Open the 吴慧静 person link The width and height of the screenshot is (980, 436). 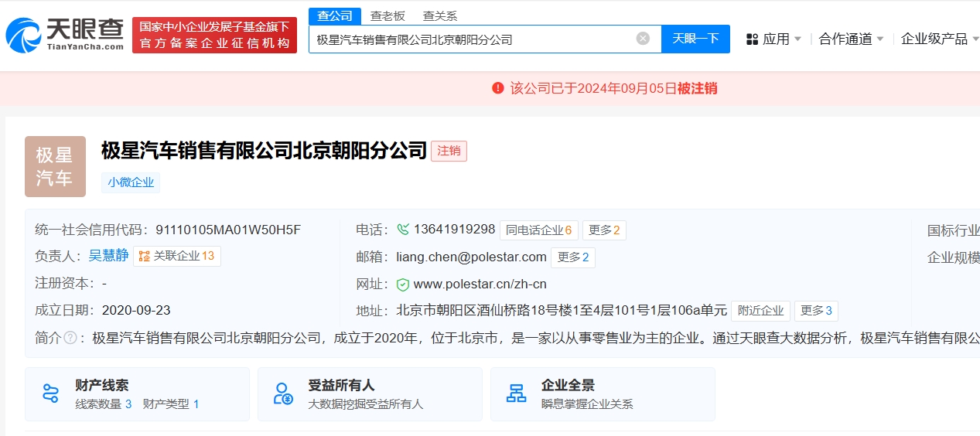pos(108,256)
